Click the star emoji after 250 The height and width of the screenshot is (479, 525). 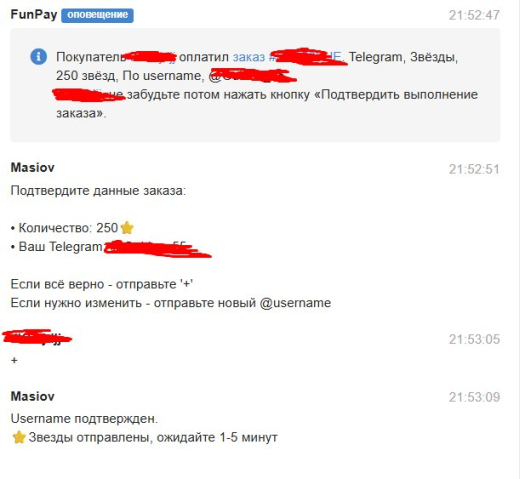pos(127,228)
